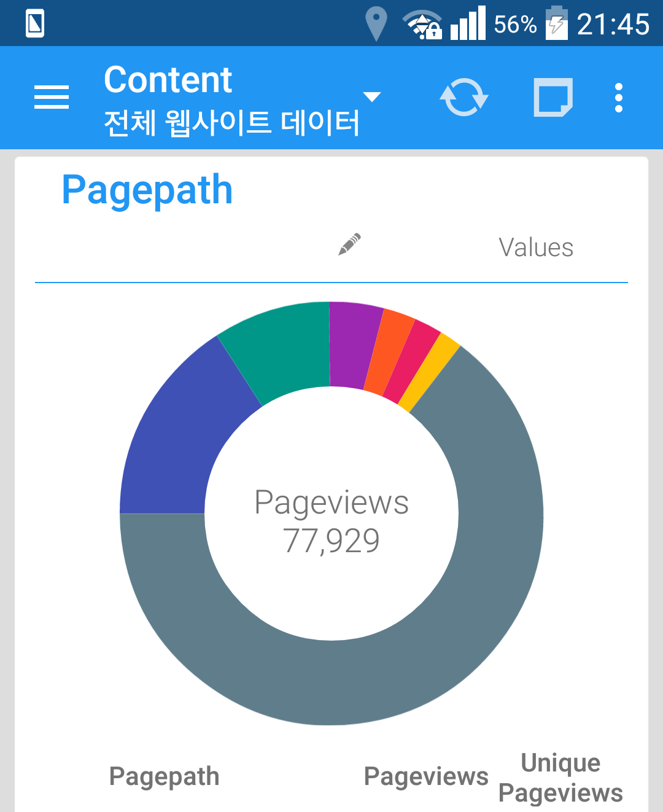Sort by the Pagepath table column

click(x=164, y=776)
